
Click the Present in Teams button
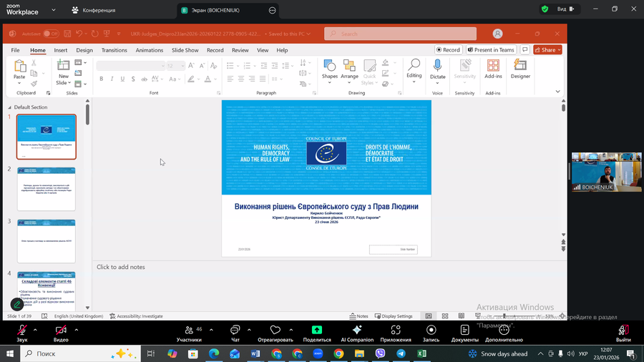pyautogui.click(x=491, y=50)
